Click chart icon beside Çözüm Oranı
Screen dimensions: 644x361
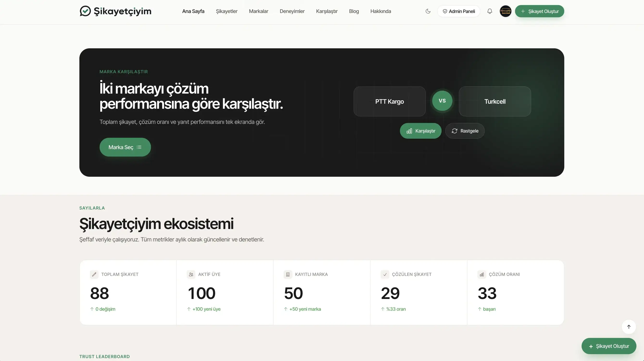tap(482, 274)
